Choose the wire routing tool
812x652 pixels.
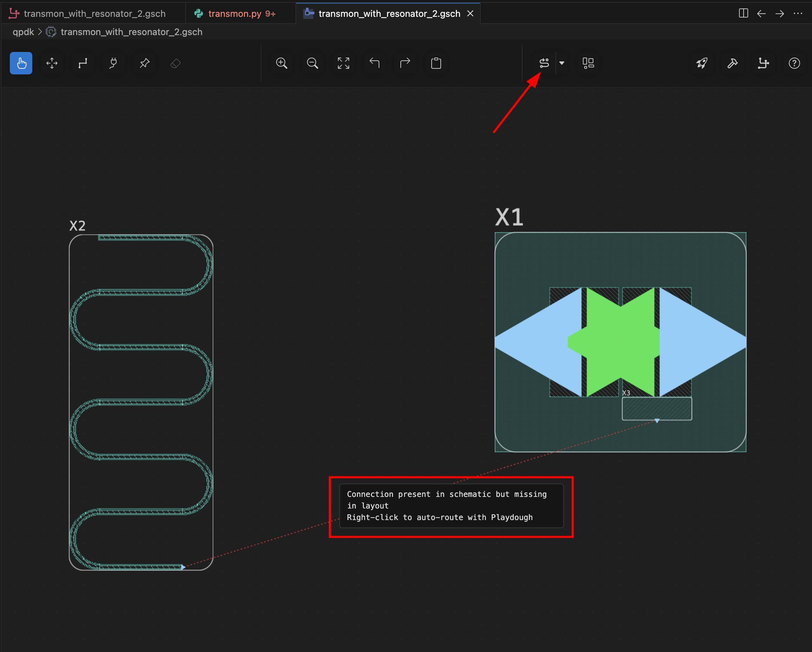point(83,63)
